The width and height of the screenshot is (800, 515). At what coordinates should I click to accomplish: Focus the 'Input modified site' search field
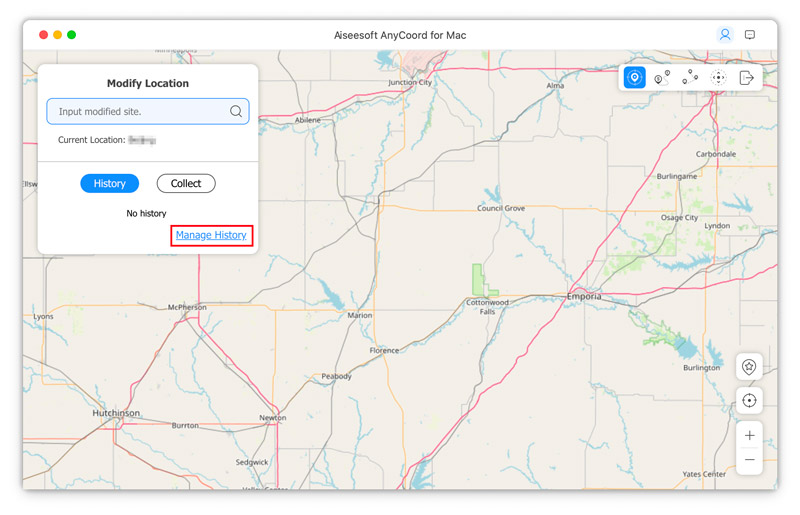point(140,112)
